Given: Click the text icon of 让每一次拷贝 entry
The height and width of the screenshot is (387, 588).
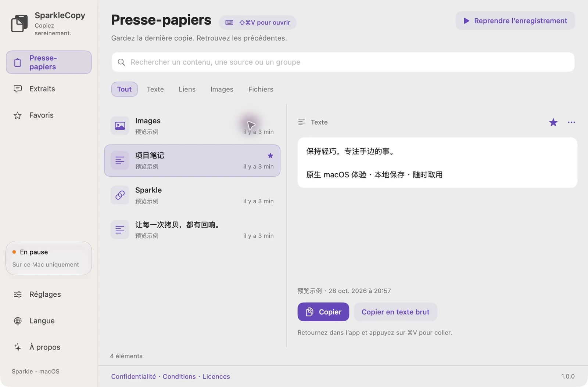Looking at the screenshot, I should pos(120,230).
